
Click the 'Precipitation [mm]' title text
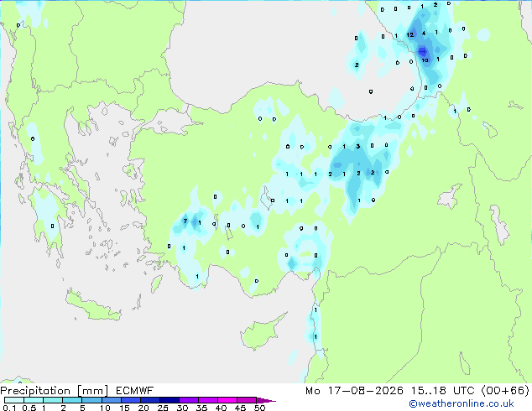[54, 391]
